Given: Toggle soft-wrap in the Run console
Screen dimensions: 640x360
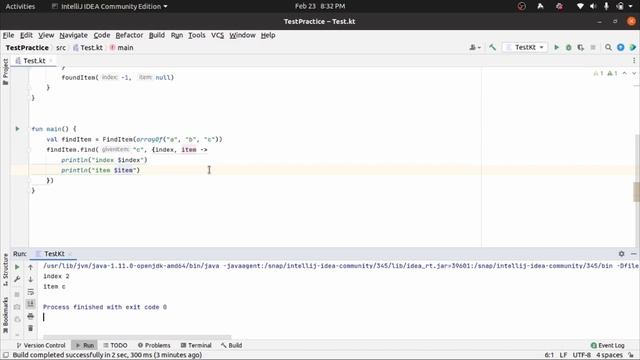Looking at the screenshot, I should (31, 292).
